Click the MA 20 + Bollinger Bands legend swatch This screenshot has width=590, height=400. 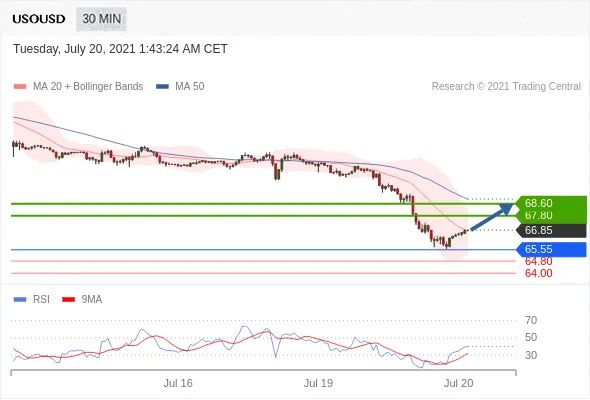click(x=20, y=87)
